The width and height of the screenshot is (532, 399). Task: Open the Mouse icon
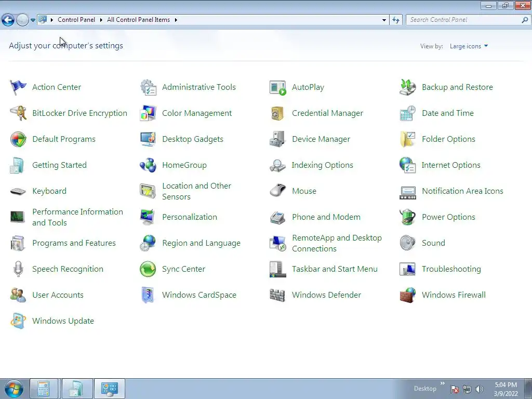click(277, 191)
